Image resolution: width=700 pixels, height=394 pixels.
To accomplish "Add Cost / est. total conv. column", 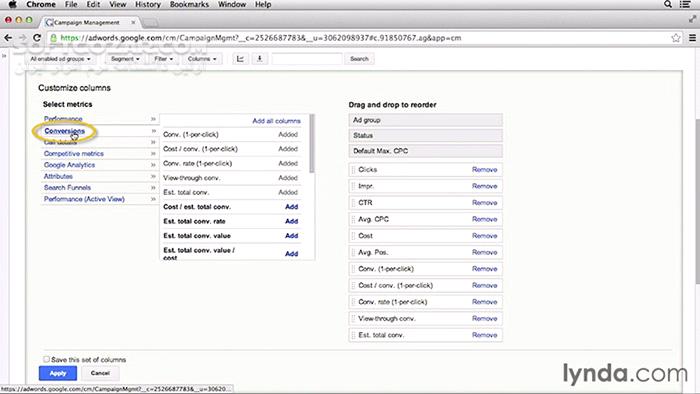I will click(292, 207).
